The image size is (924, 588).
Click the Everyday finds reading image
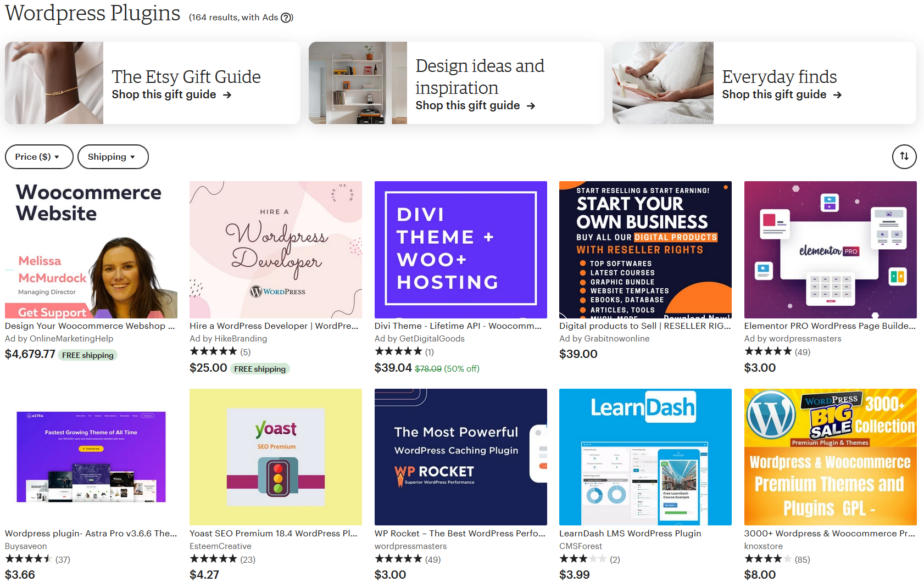tap(663, 83)
